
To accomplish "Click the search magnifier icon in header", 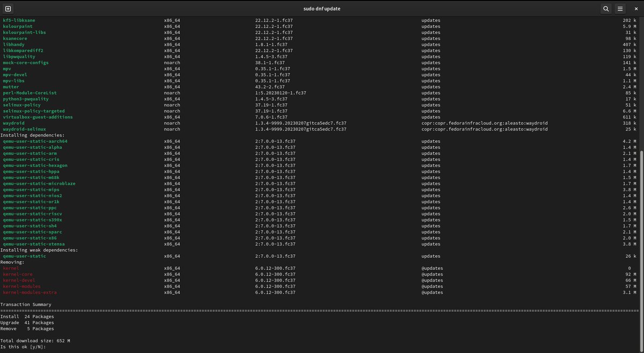I will tap(606, 9).
